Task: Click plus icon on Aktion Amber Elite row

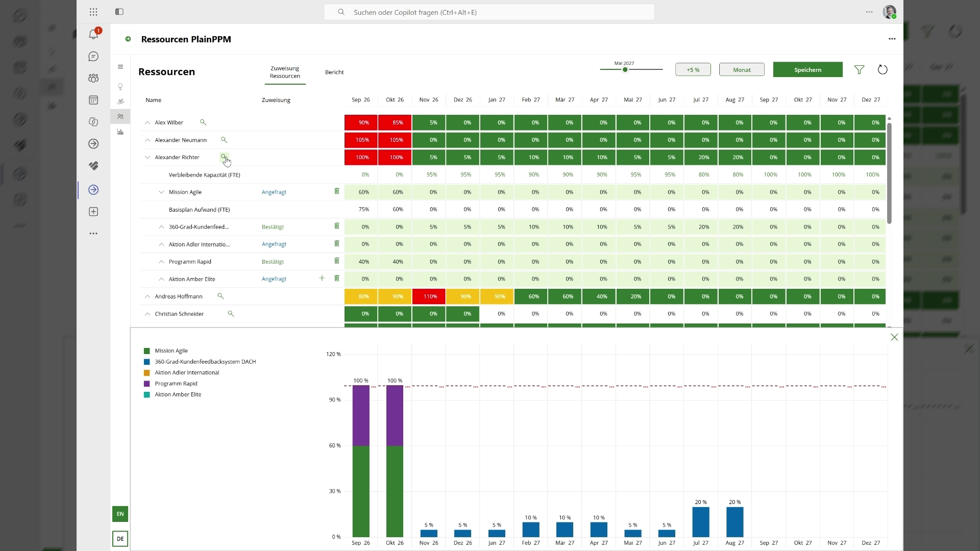Action: [322, 278]
